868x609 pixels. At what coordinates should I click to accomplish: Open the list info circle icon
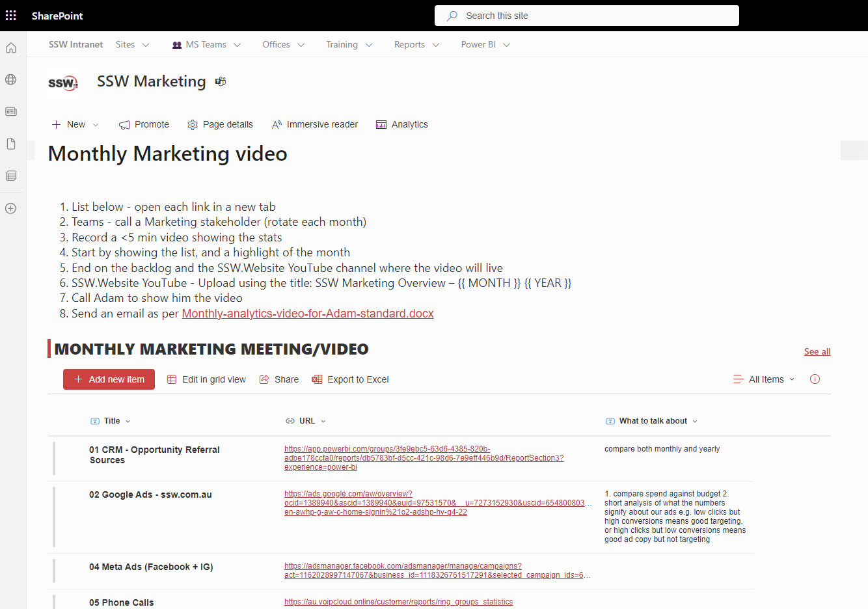[815, 379]
